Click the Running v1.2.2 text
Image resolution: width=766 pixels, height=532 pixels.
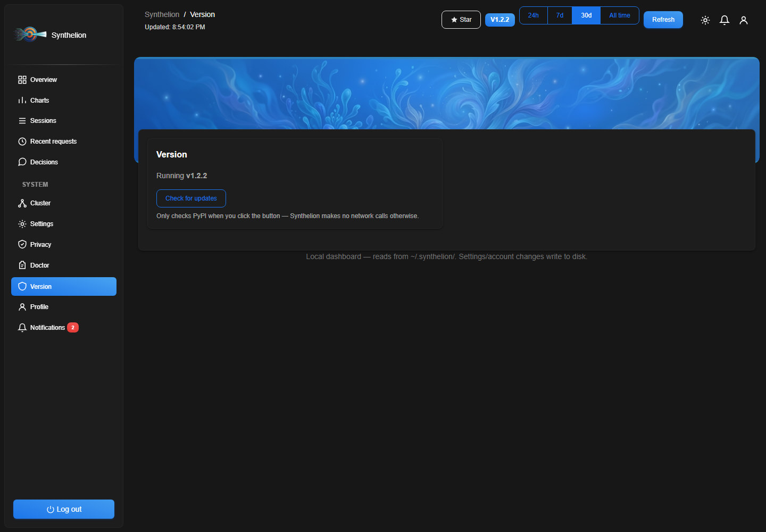tap(182, 176)
